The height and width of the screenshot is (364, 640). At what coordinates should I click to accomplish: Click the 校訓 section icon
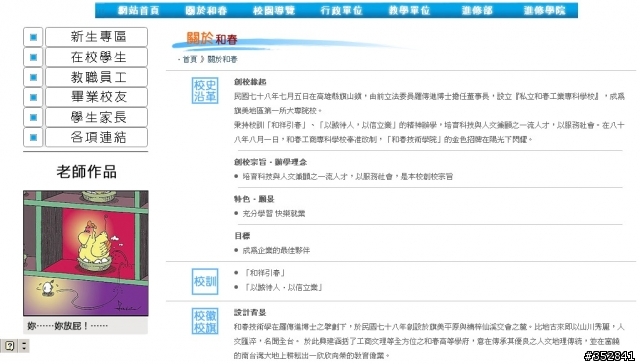point(205,281)
